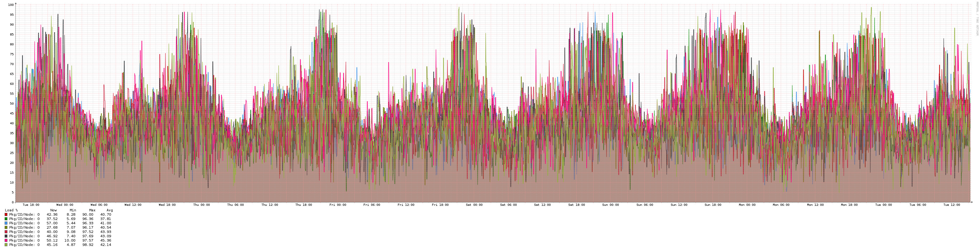Screen dimensions: 980x249
Task: Click the Min value 5.44
Action: coord(71,223)
